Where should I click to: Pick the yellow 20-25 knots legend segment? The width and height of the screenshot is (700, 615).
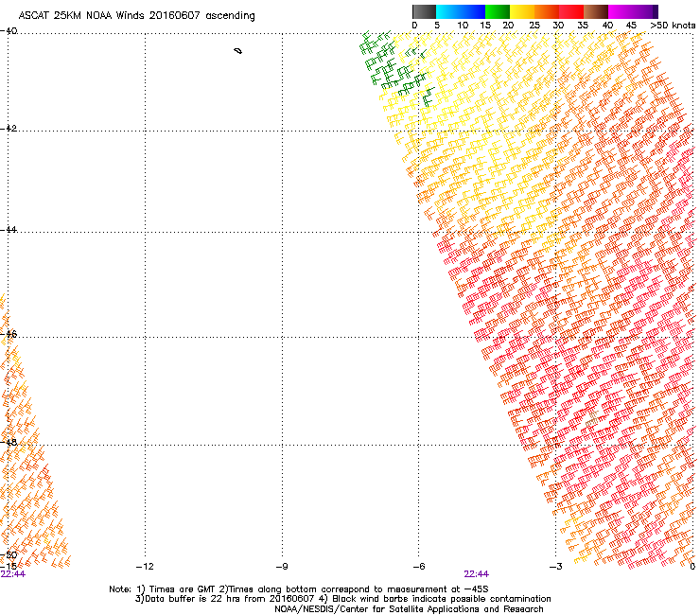(x=522, y=11)
